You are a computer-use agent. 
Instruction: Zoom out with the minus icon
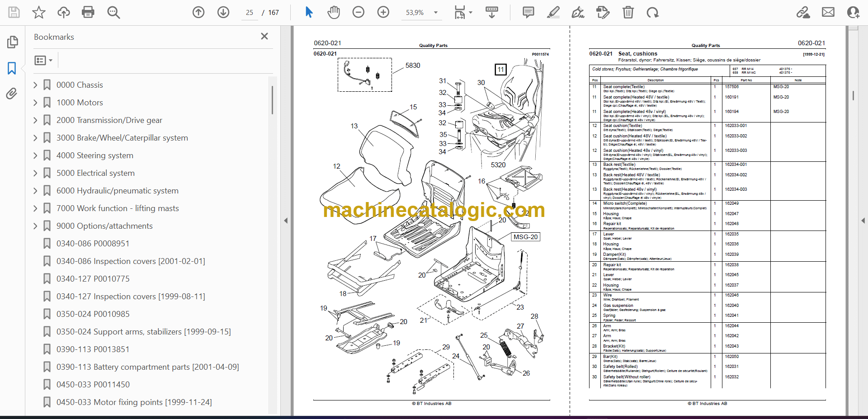point(359,12)
